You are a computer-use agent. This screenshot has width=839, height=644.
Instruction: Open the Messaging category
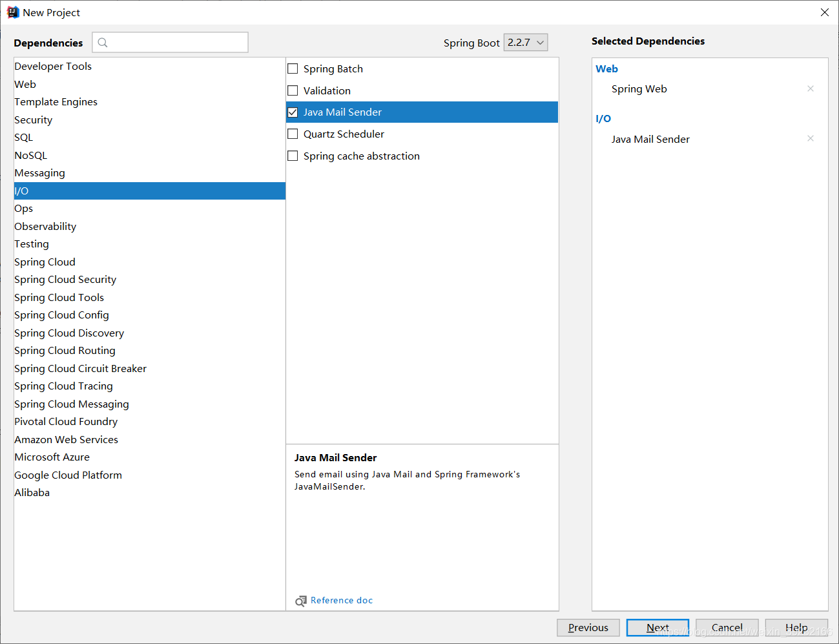coord(150,173)
